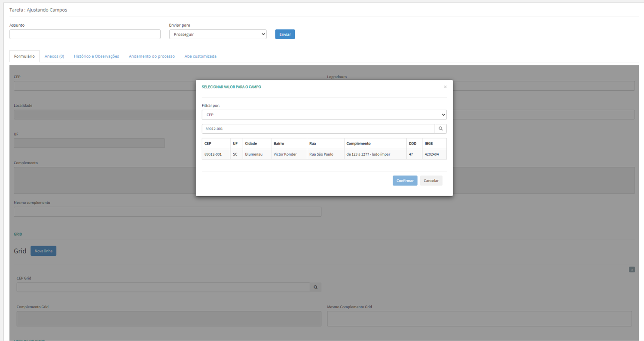Image resolution: width=644 pixels, height=341 pixels.
Task: Switch to the Formulário tab
Action: (24, 56)
